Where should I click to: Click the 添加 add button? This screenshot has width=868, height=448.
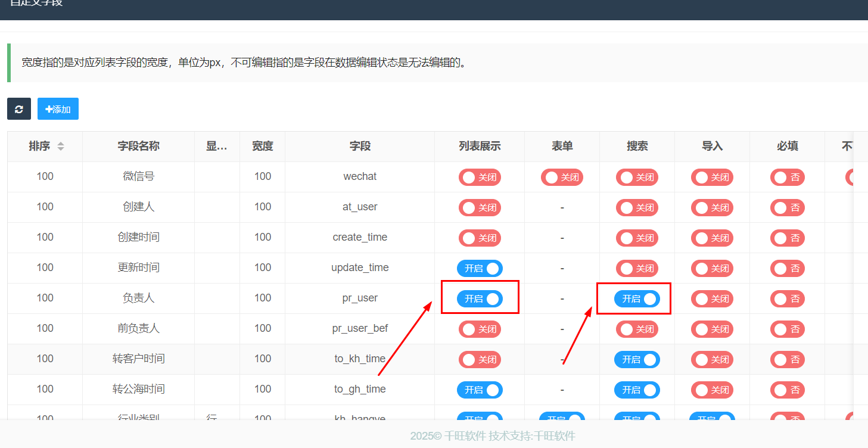[x=58, y=109]
